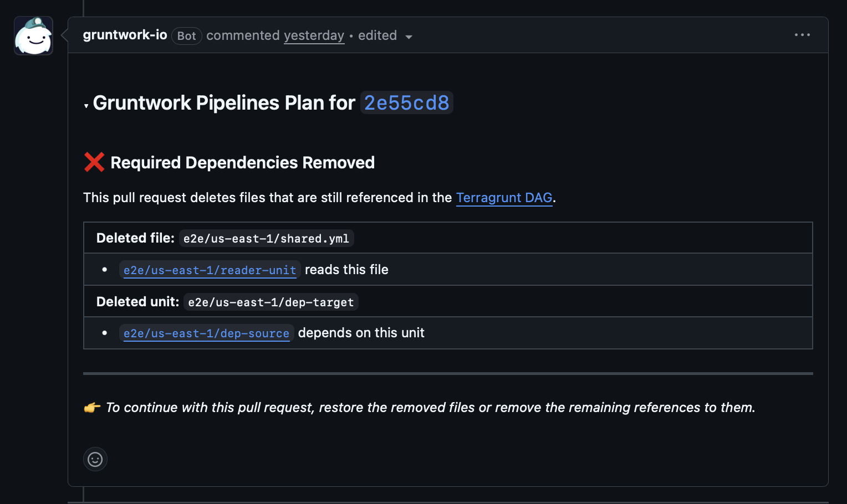The image size is (847, 504).
Task: Click the 'depends on this unit' text
Action: click(x=361, y=333)
